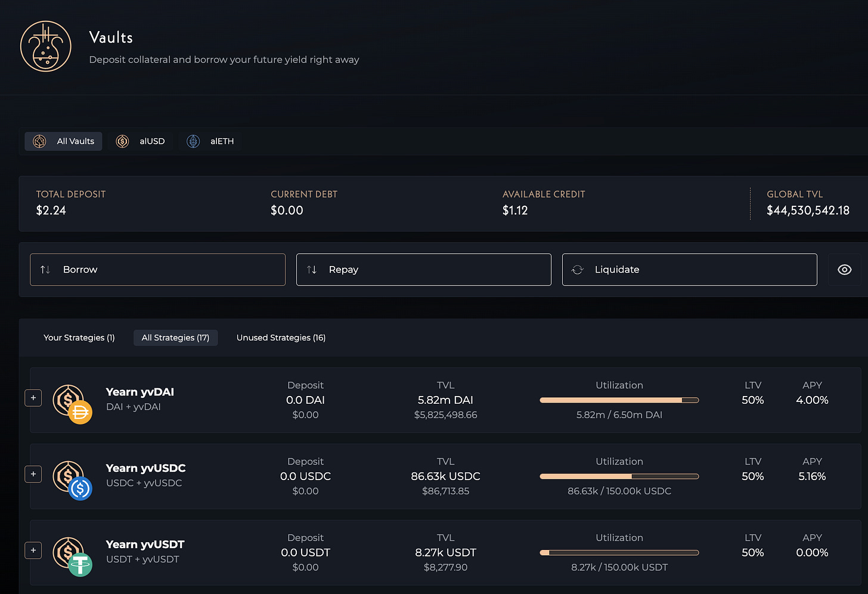Image resolution: width=868 pixels, height=594 pixels.
Task: Click the Yearn yvUSDT strategy name
Action: point(145,544)
